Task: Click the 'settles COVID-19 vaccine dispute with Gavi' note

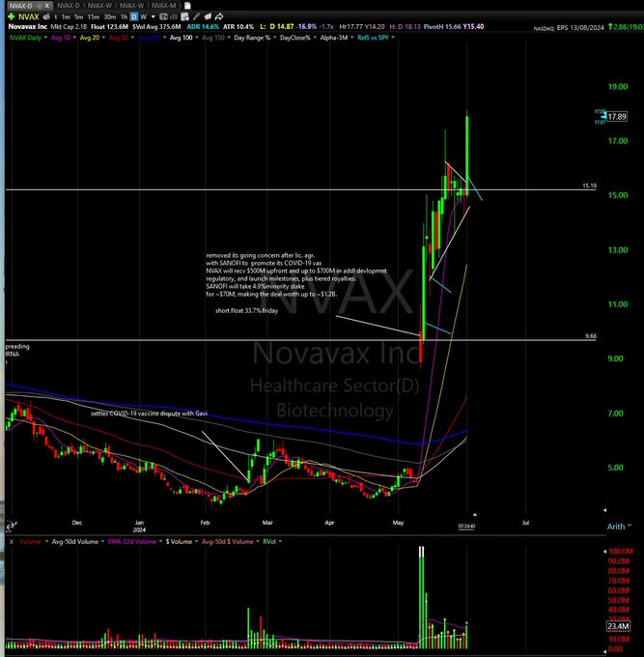Action: [x=149, y=414]
